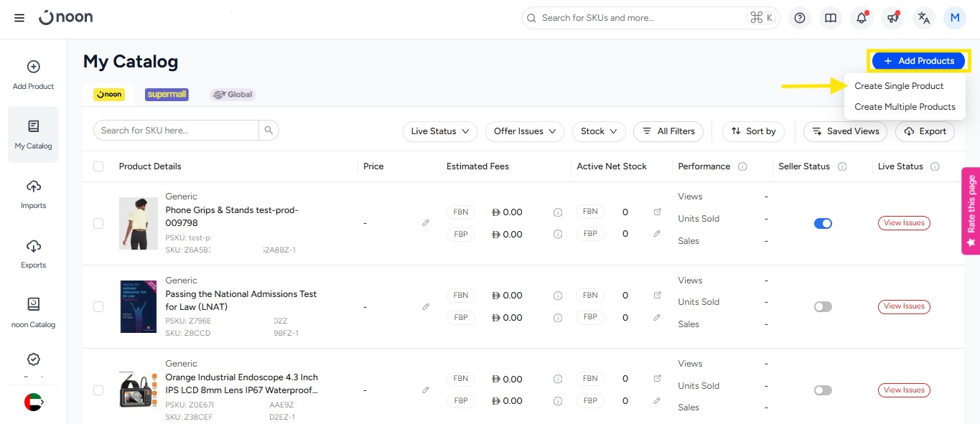The width and height of the screenshot is (980, 424).
Task: Switch to the supermall tab
Action: point(167,94)
